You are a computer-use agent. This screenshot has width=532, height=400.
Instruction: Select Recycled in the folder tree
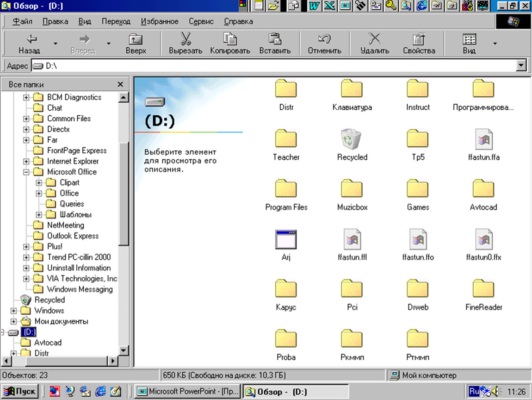click(49, 300)
